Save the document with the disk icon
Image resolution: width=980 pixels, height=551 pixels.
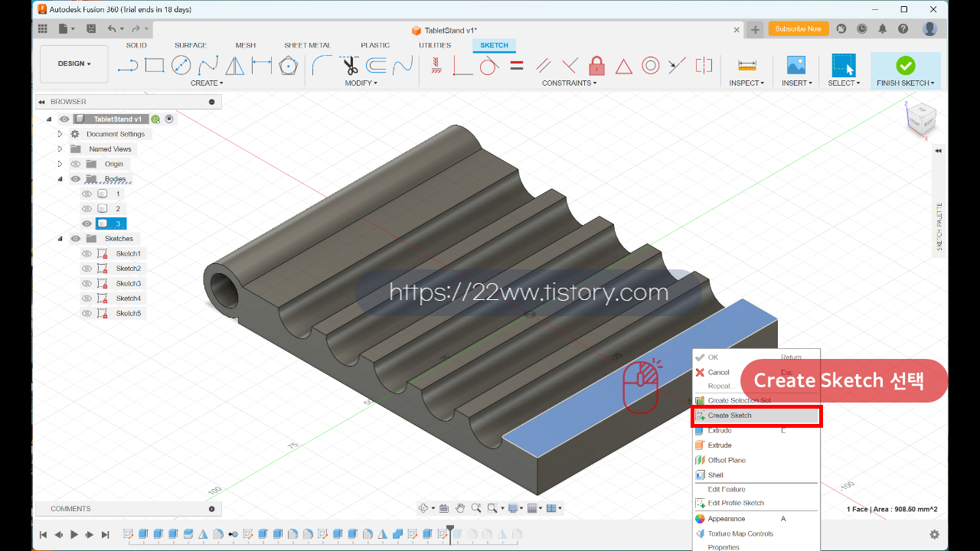point(91,28)
